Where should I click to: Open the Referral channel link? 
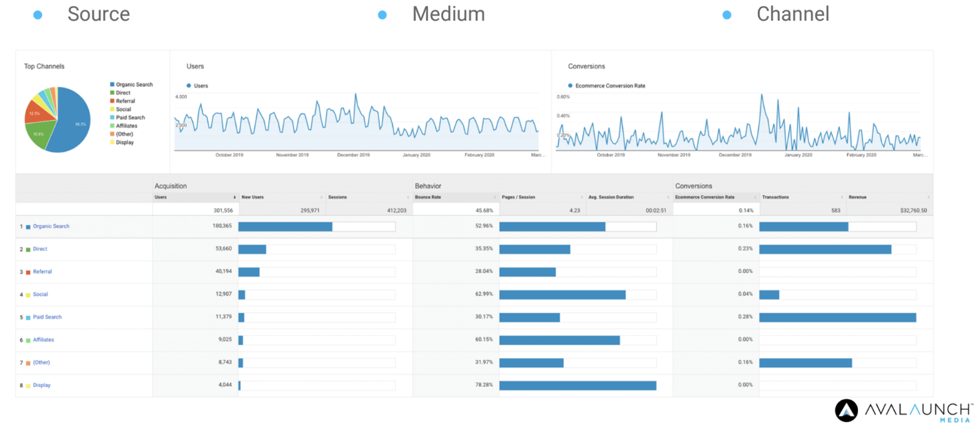(x=42, y=272)
